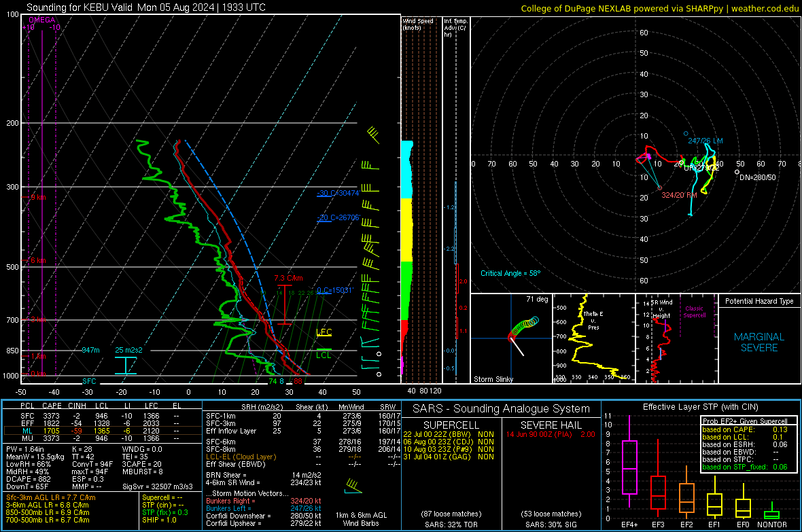802x532 pixels.
Task: Select the 14 Jun 90 00Z (PIA) hail analogue
Action: [x=551, y=434]
